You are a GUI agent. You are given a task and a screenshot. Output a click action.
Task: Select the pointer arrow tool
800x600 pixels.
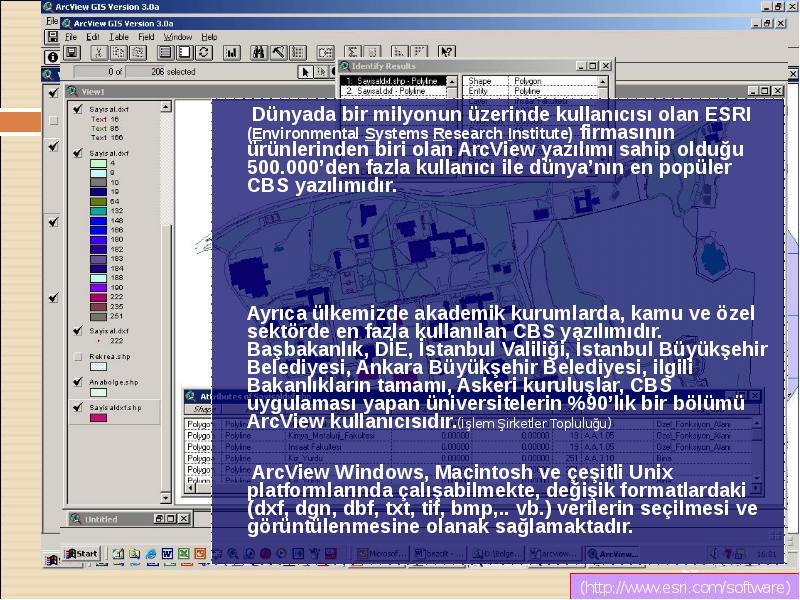point(305,72)
